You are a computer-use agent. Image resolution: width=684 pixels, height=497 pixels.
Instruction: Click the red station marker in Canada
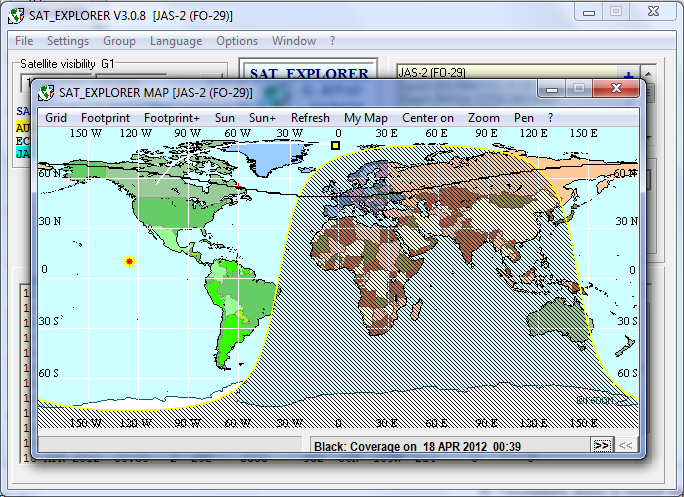pyautogui.click(x=239, y=186)
